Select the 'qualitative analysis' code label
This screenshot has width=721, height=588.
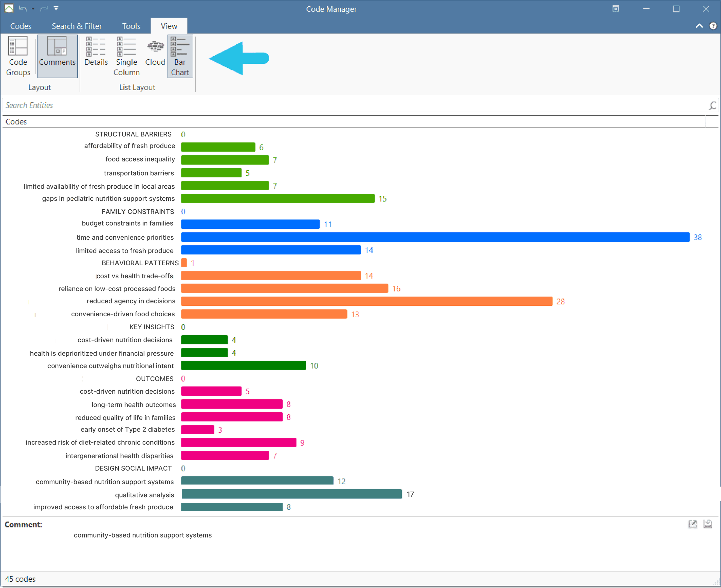click(144, 495)
